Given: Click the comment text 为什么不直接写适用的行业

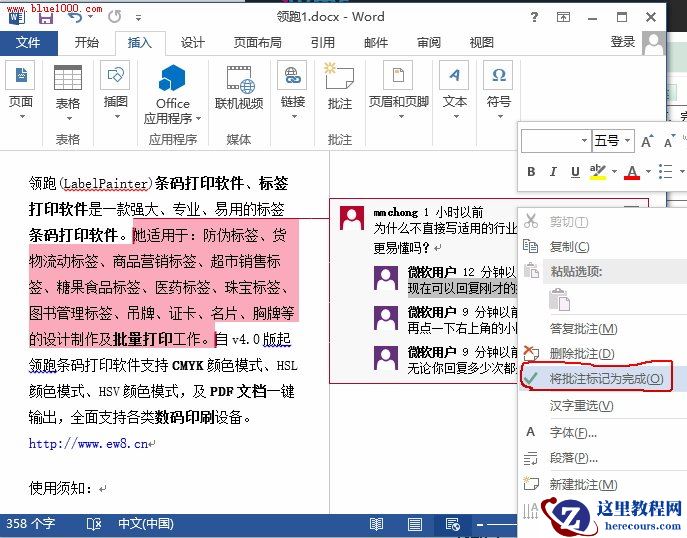Looking at the screenshot, I should click(x=445, y=229).
